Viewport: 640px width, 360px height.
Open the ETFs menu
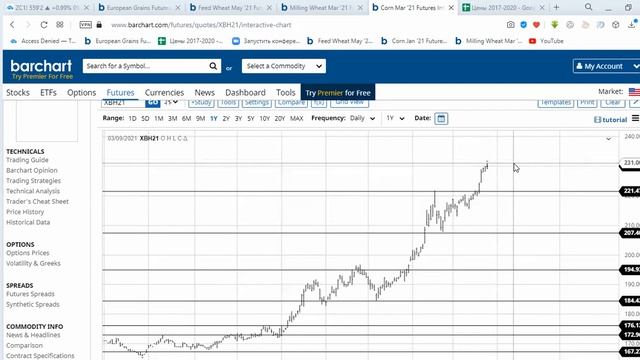pos(48,93)
